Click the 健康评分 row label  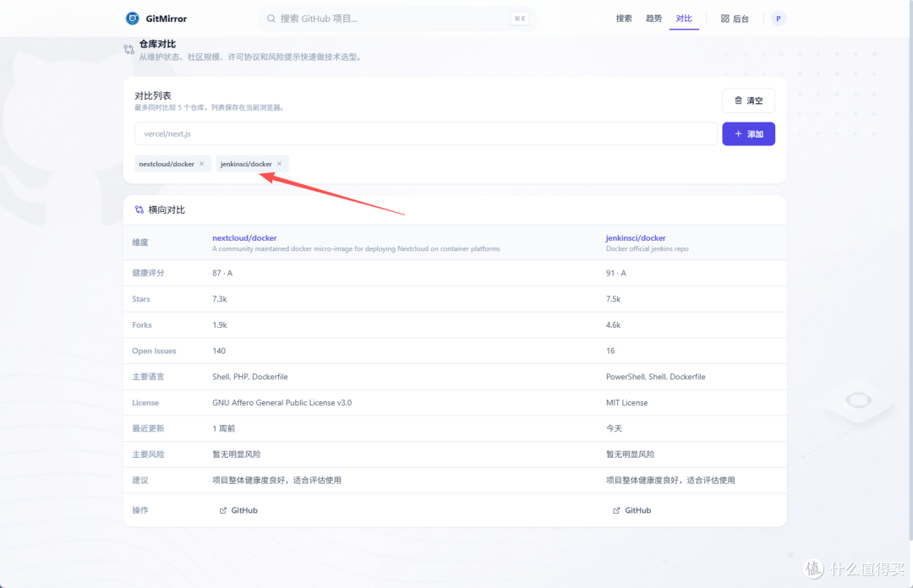(148, 273)
